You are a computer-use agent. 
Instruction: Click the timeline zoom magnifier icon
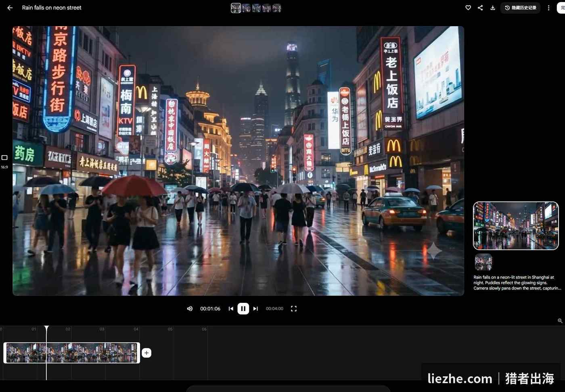point(560,321)
